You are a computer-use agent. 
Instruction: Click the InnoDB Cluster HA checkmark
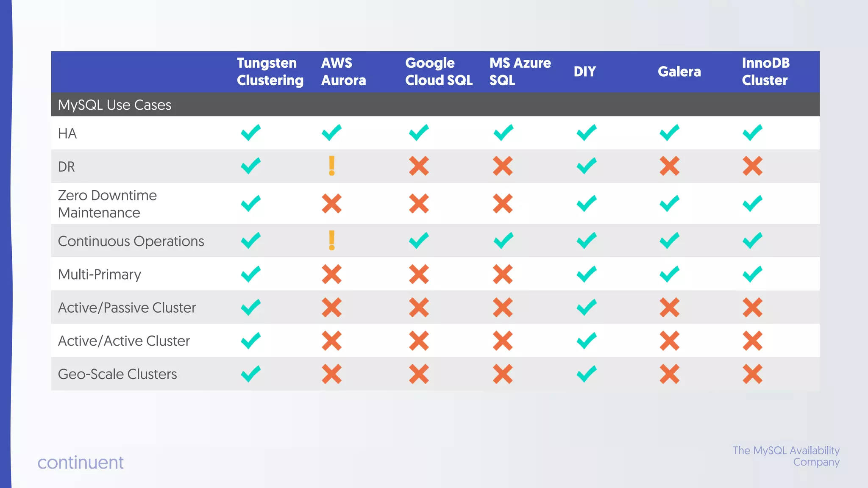[x=752, y=133]
